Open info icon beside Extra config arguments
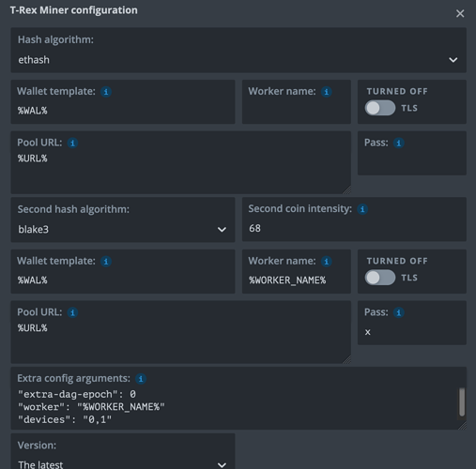The height and width of the screenshot is (469, 476). (x=141, y=379)
